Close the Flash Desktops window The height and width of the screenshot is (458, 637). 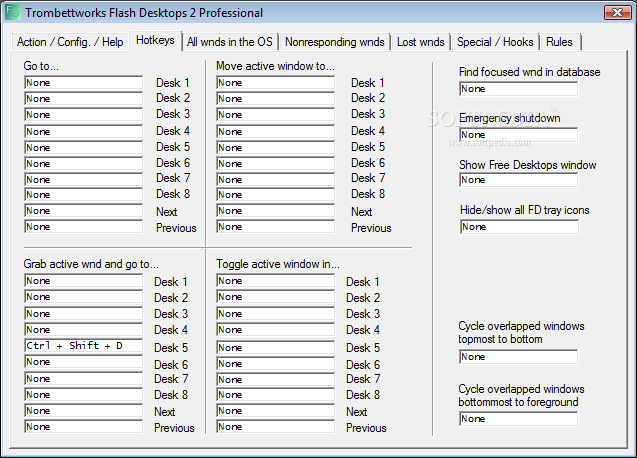(x=617, y=12)
